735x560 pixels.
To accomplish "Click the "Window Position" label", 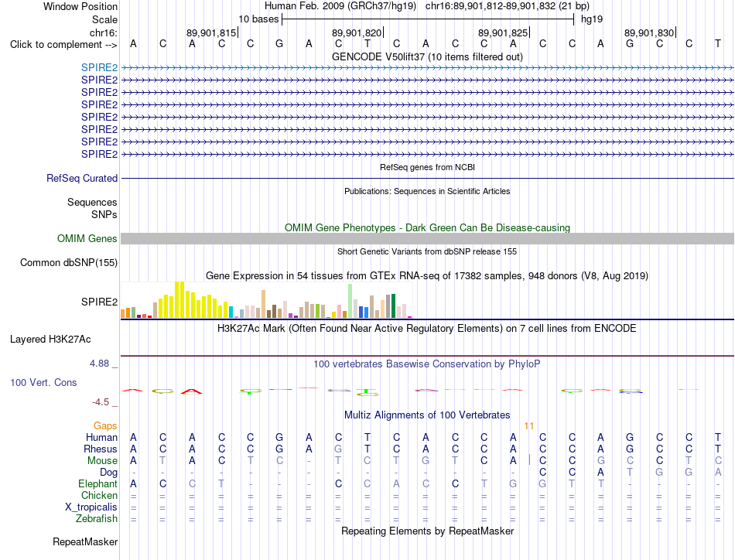I will pos(80,6).
